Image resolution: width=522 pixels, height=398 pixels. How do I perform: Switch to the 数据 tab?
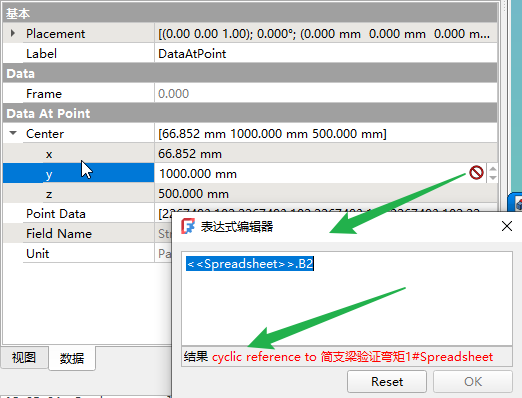point(72,358)
